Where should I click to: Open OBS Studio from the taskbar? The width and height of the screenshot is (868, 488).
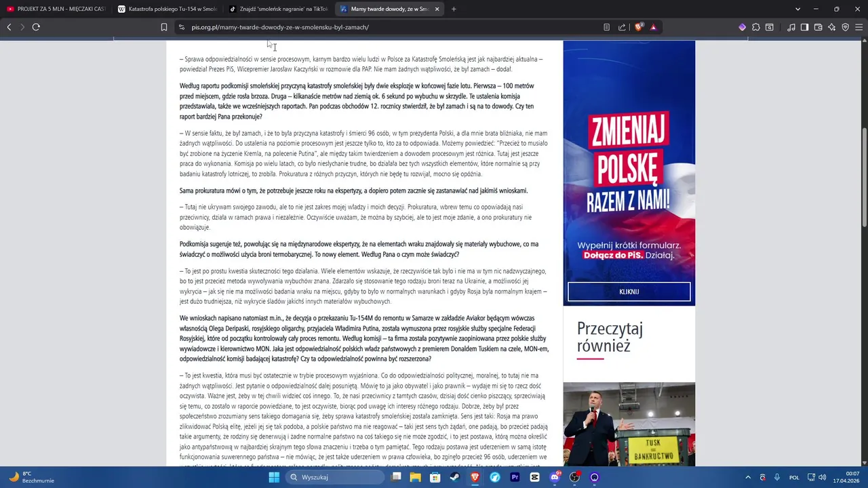point(574,477)
